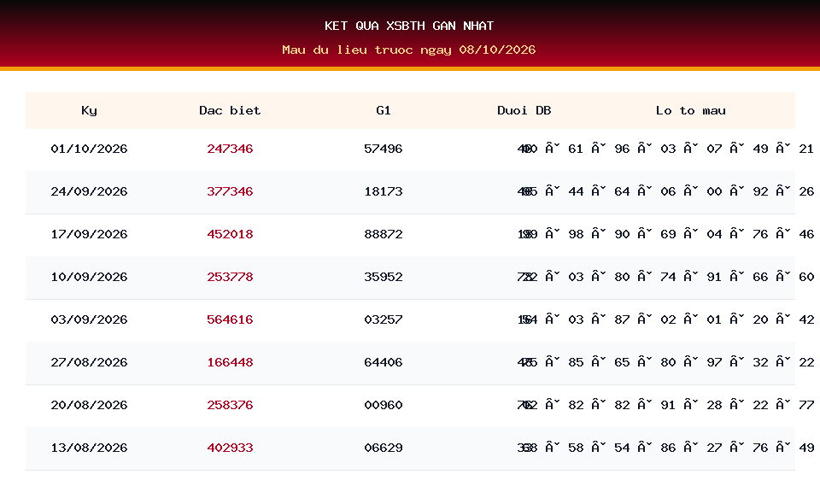
Task: Select the 01/10/2026 draw date
Action: 89,149
